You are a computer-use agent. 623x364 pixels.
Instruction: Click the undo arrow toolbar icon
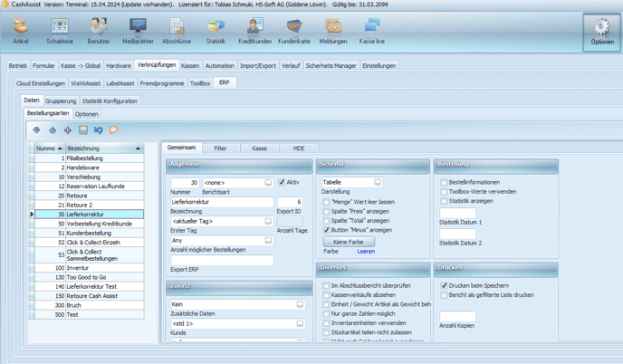[98, 130]
